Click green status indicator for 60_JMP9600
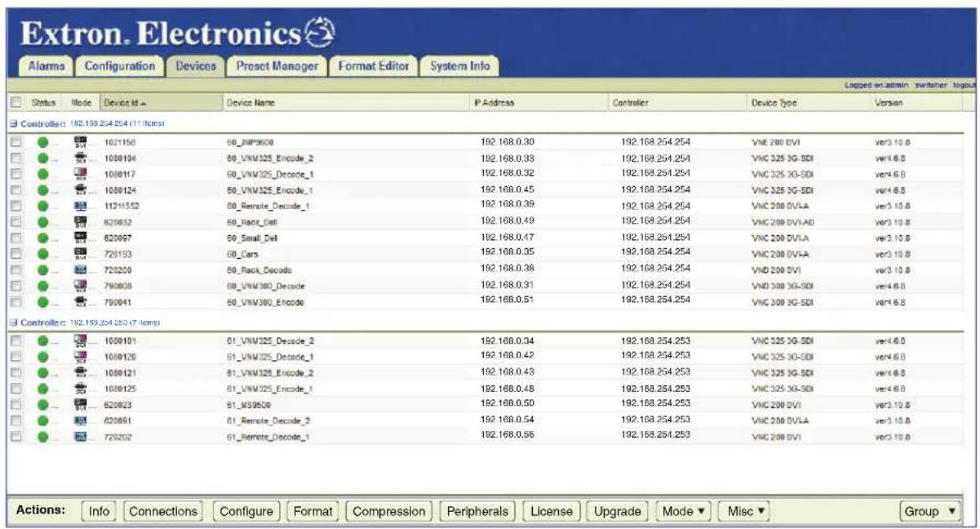The image size is (980, 529). point(42,142)
